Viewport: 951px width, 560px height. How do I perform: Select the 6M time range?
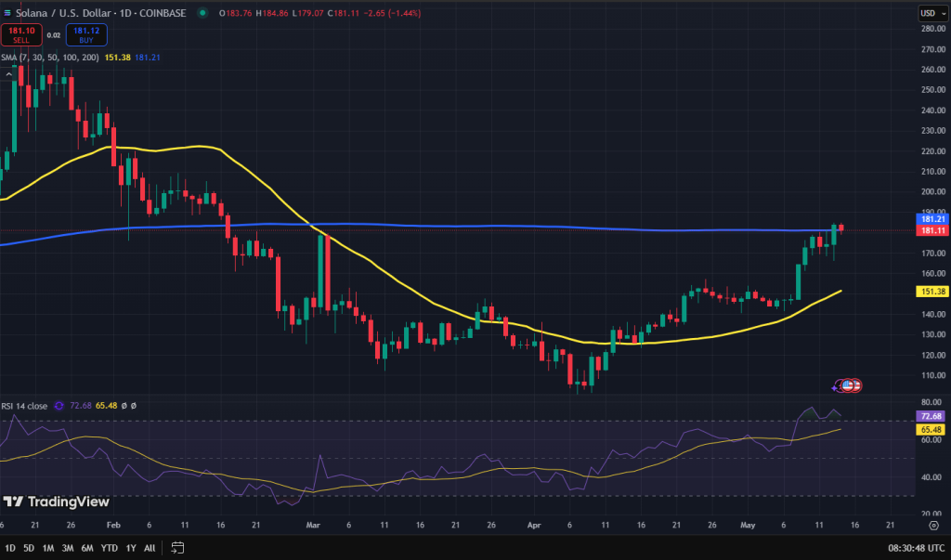point(87,548)
